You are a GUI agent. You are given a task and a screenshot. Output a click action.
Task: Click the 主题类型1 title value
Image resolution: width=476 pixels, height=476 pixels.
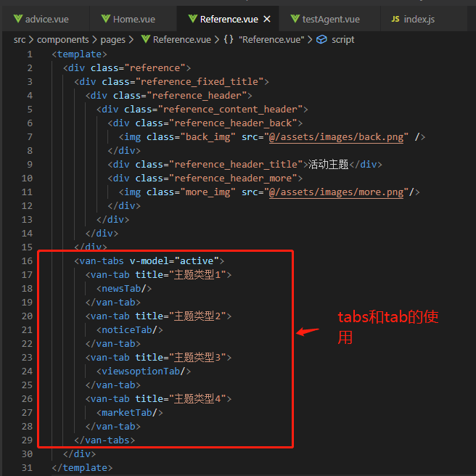(197, 275)
